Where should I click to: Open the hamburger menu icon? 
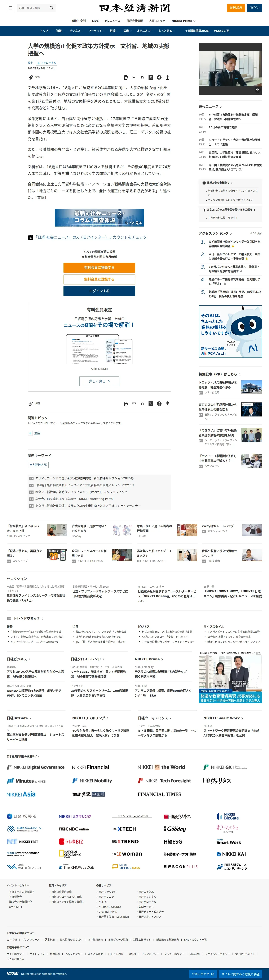11,8
